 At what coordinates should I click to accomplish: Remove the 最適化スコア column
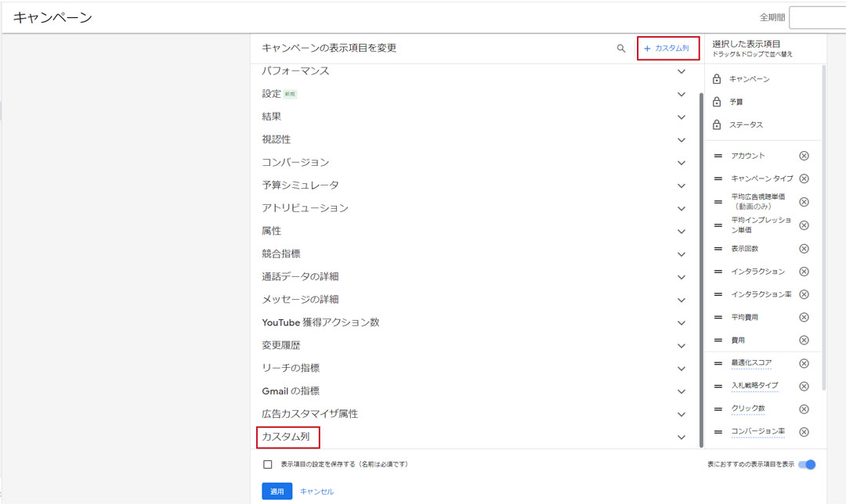[x=804, y=362]
